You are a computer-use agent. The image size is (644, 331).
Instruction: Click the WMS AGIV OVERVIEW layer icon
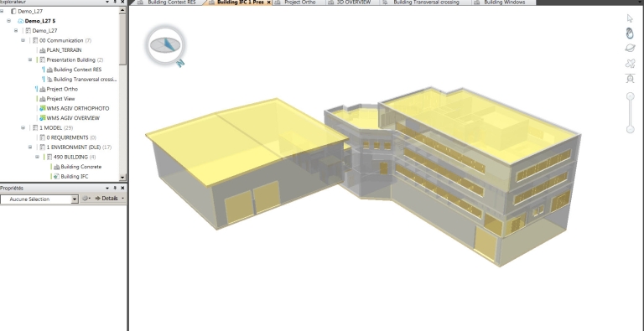tap(42, 118)
